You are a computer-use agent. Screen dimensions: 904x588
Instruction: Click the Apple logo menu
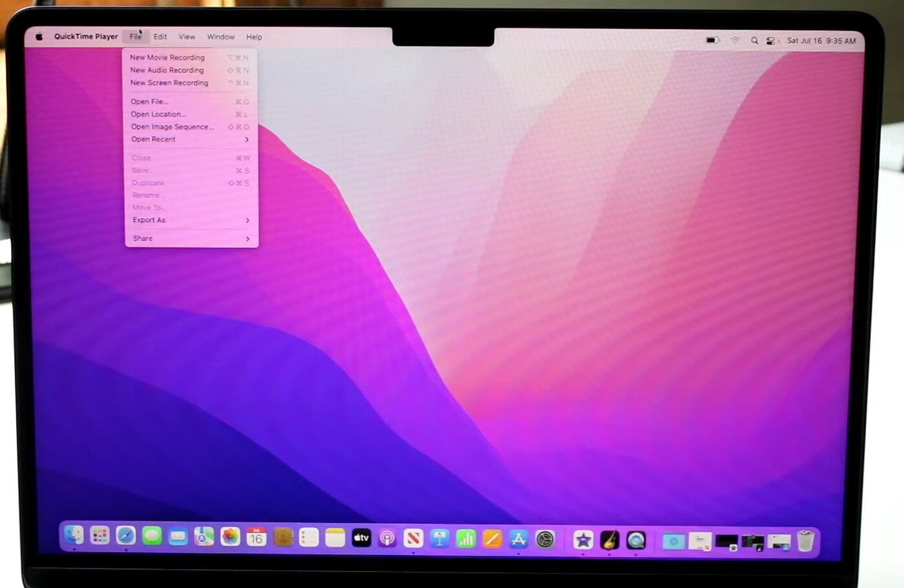(39, 37)
